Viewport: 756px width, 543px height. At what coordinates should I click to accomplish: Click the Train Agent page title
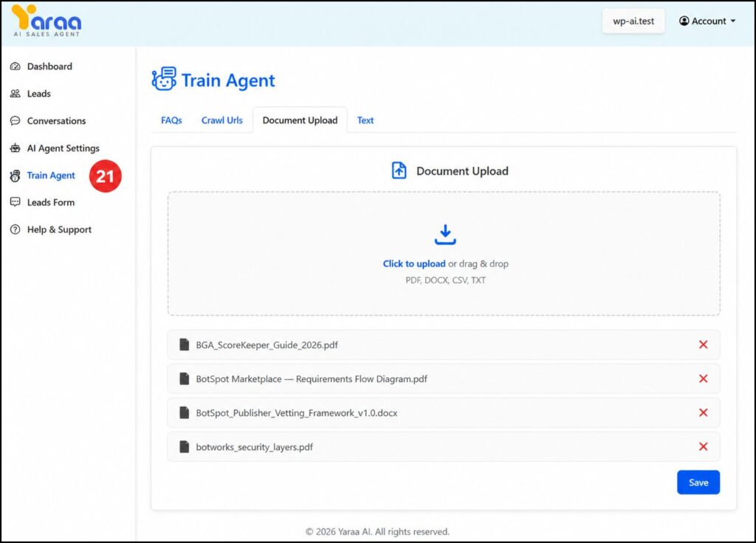tap(228, 80)
